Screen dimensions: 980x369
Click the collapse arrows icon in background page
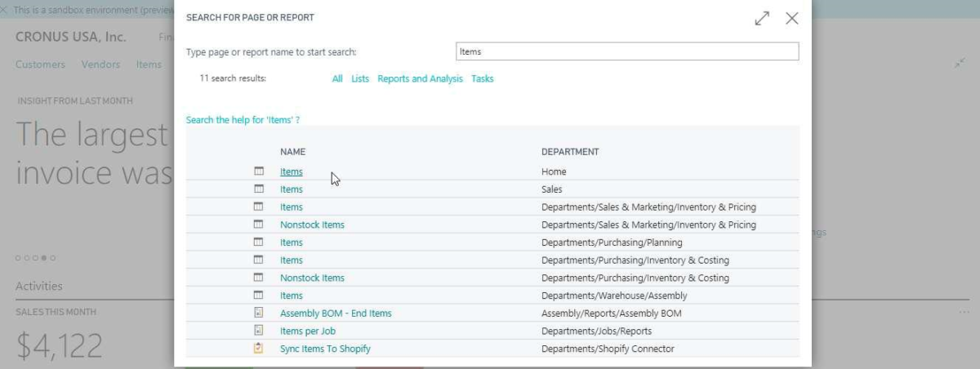point(960,64)
